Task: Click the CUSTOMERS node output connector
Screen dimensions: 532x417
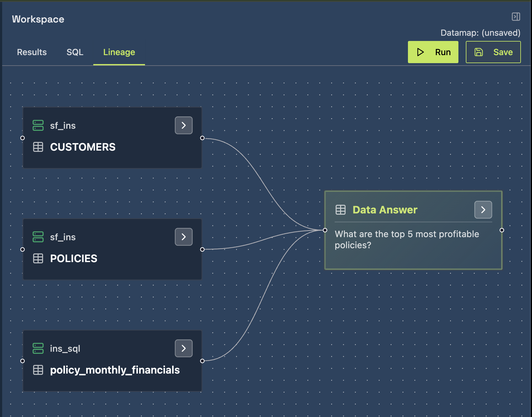Action: (x=202, y=138)
